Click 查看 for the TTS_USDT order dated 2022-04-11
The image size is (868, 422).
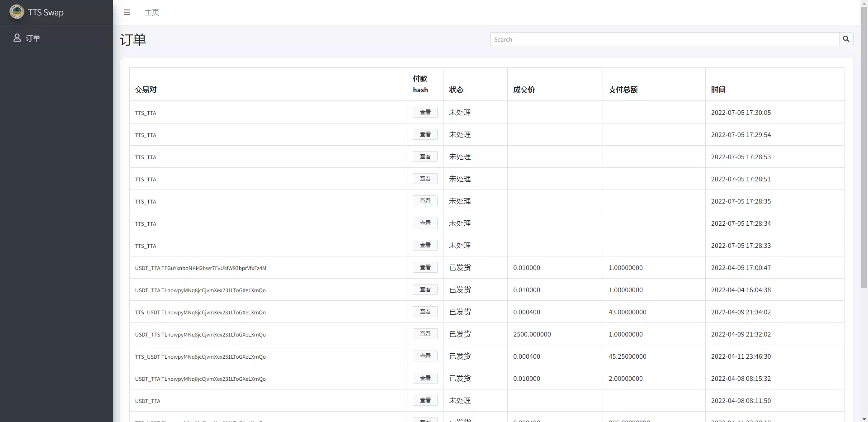(x=425, y=356)
